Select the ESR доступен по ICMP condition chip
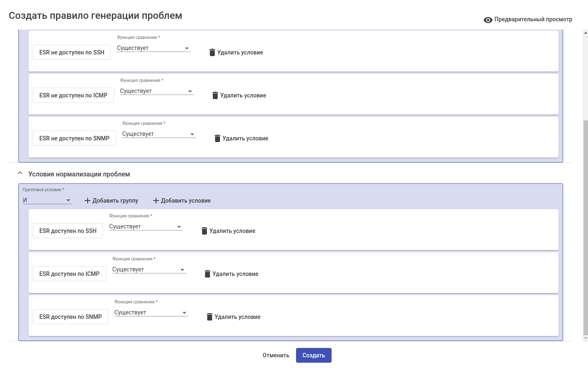 click(70, 274)
